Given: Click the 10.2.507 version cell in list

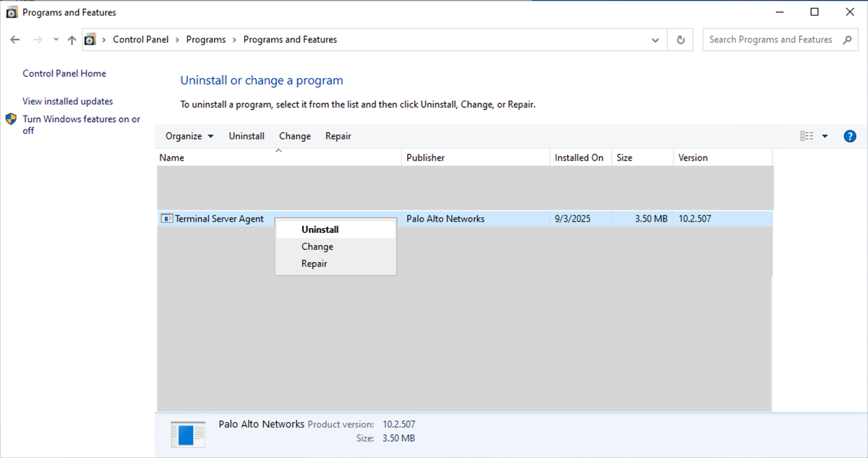Looking at the screenshot, I should point(695,219).
